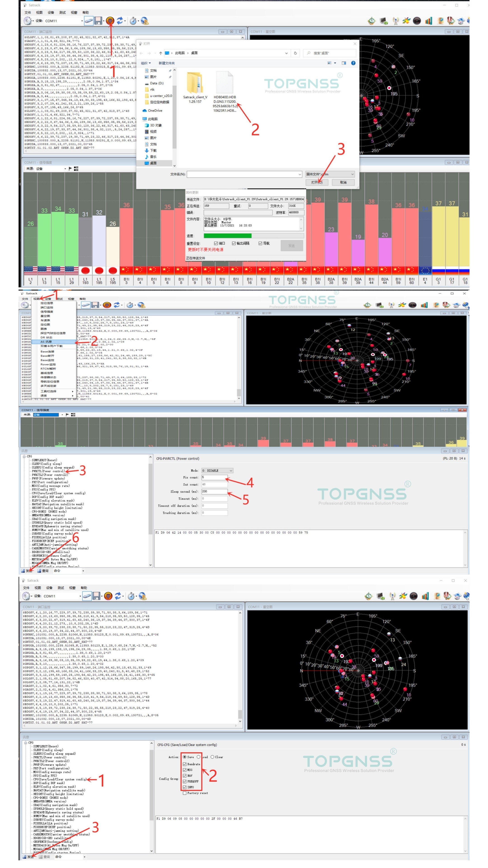Click preview pane icon in Open dialog toolbar
This screenshot has width=488, height=868.
(x=343, y=63)
